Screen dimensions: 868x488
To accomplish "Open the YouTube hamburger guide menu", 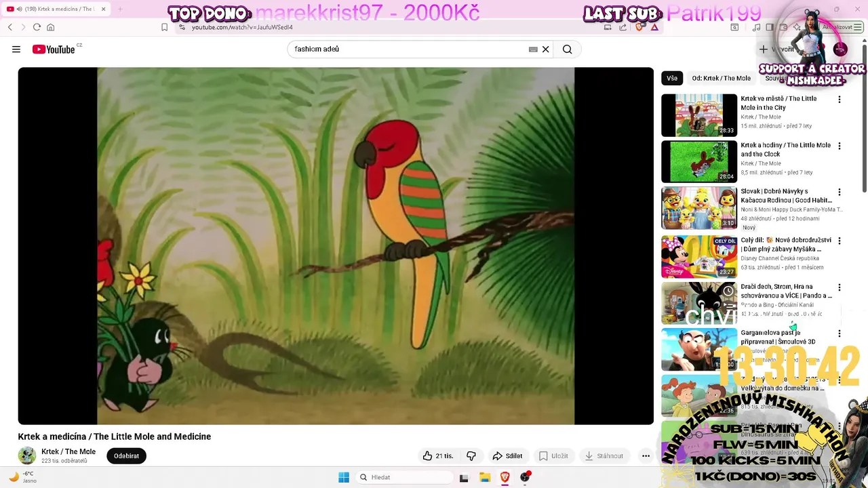I will (16, 49).
